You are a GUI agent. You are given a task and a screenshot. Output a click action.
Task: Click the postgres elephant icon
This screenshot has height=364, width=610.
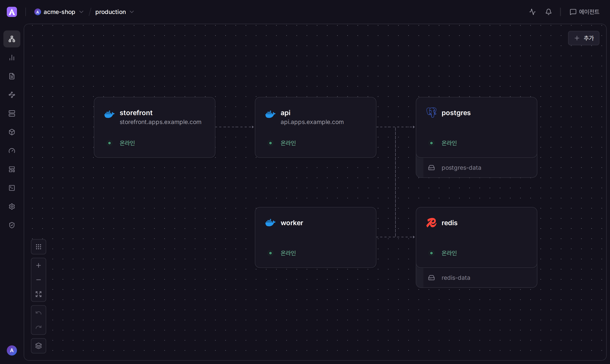[x=431, y=113]
